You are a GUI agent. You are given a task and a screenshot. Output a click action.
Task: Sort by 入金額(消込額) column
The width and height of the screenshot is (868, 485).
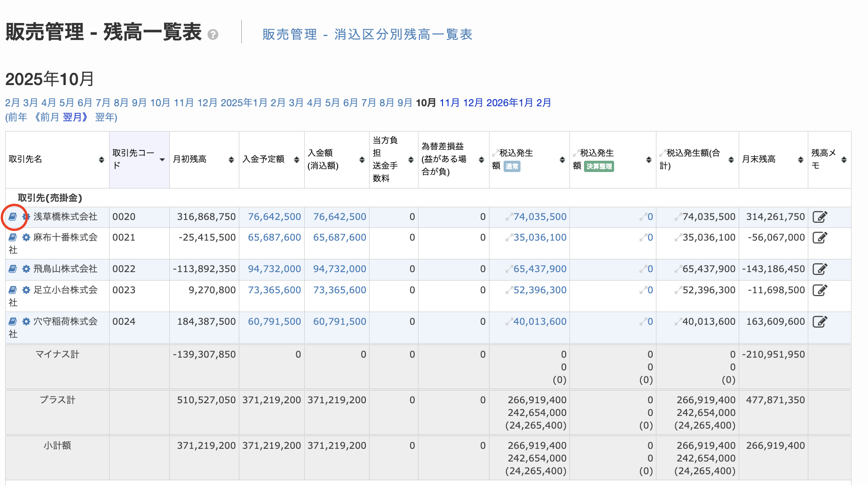pos(362,160)
